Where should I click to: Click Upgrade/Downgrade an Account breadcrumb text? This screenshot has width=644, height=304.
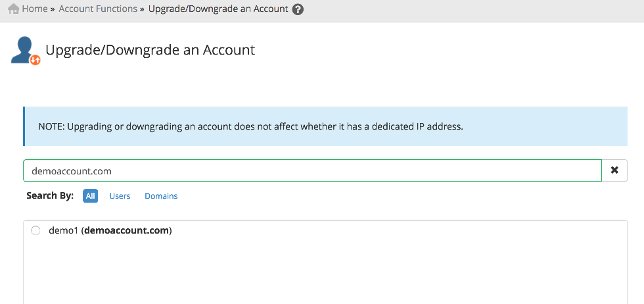click(x=218, y=9)
